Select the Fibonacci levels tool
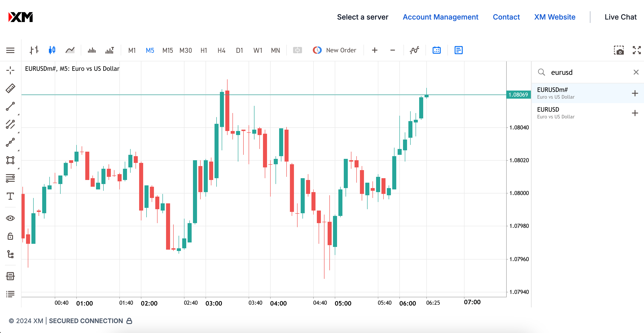The height and width of the screenshot is (333, 644). (10, 178)
